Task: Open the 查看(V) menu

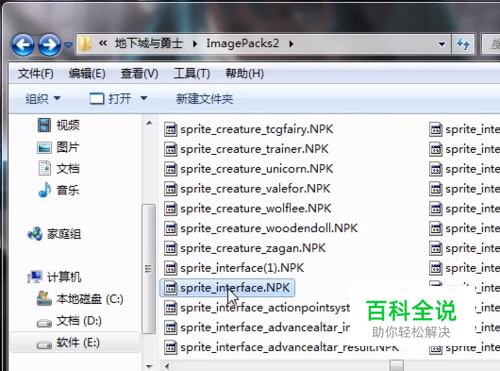Action: (x=139, y=73)
